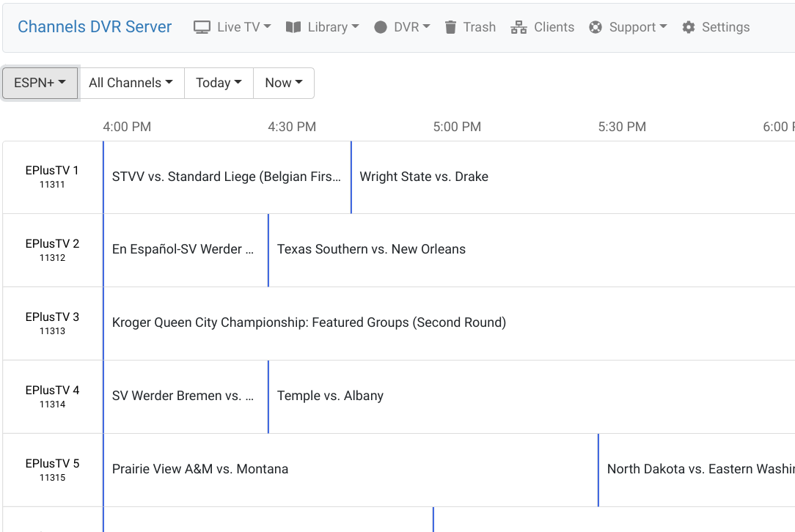The height and width of the screenshot is (532, 795).
Task: Select Temple vs. Albany program
Action: point(330,396)
